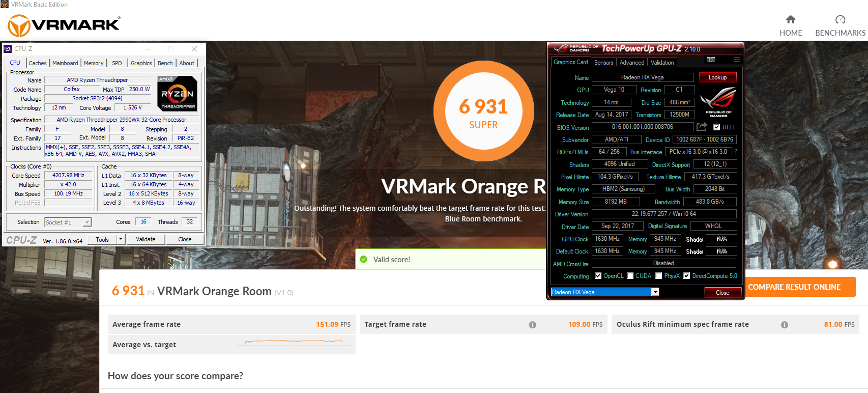Image resolution: width=868 pixels, height=393 pixels.
Task: Click the GPU-Z screenshot camera icon
Action: coord(711,60)
